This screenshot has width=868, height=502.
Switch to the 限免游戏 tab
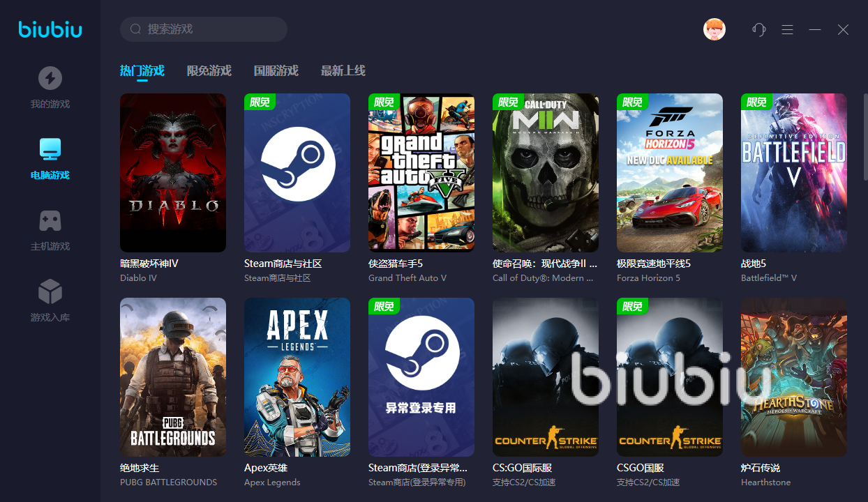coord(209,70)
